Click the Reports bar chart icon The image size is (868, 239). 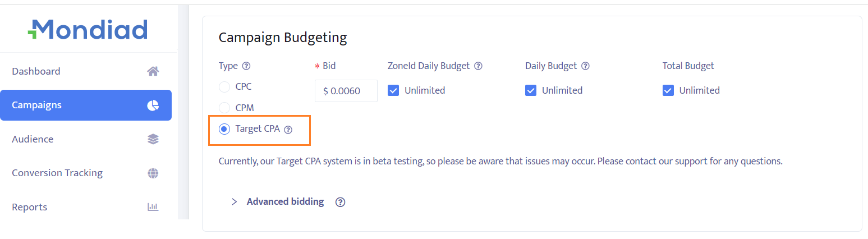[153, 207]
